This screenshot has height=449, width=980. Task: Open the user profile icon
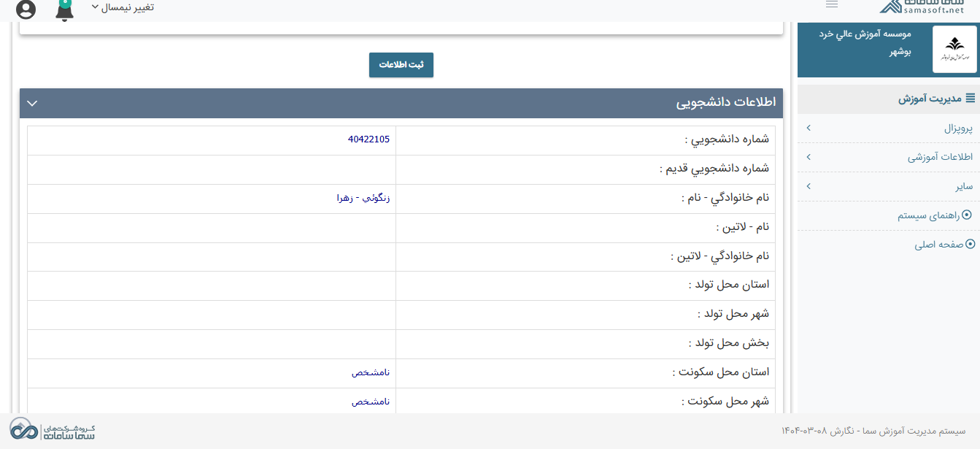27,10
